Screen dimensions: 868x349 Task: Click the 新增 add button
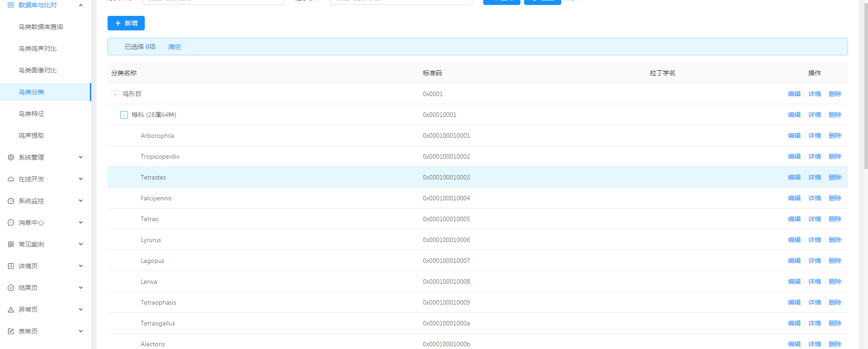click(x=126, y=23)
